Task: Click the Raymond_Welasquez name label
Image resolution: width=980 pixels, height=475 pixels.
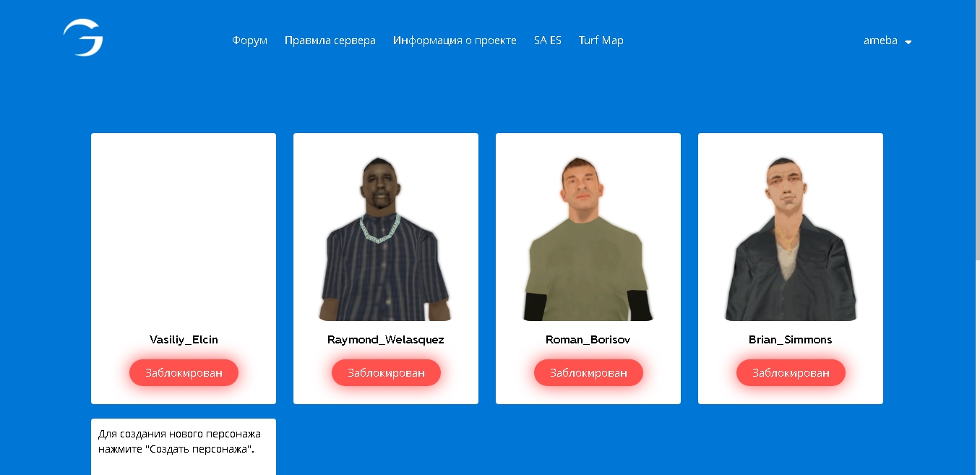Action: tap(386, 340)
